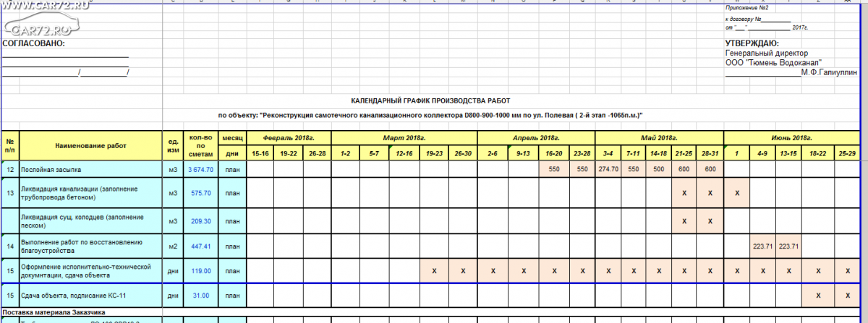Select the days cell with value 119.00
The height and width of the screenshot is (323, 868).
200,271
